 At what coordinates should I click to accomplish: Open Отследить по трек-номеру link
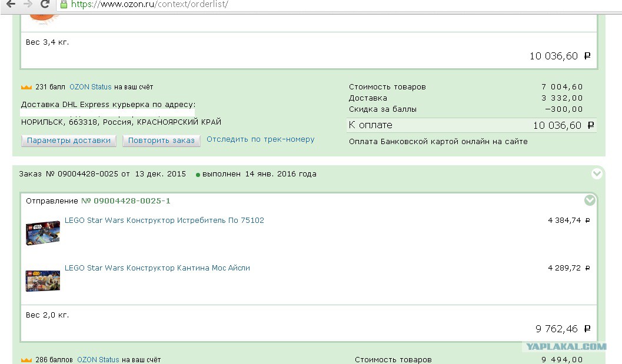pos(261,139)
